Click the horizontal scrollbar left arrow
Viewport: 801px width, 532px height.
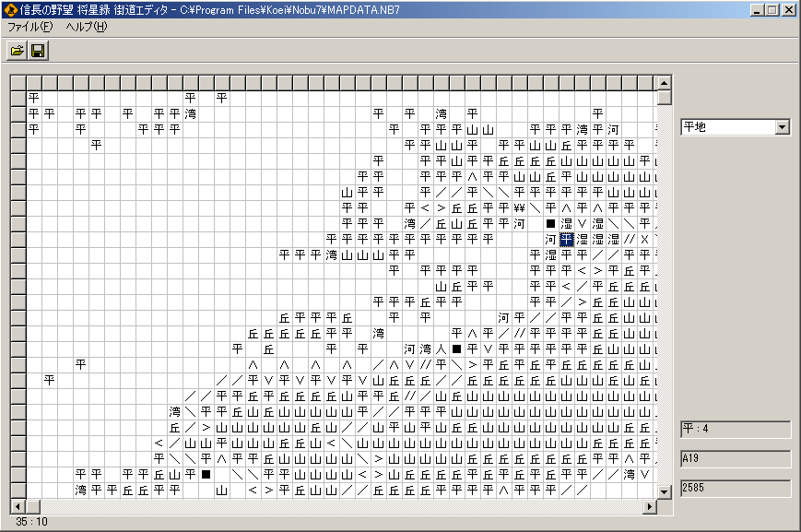click(18, 506)
